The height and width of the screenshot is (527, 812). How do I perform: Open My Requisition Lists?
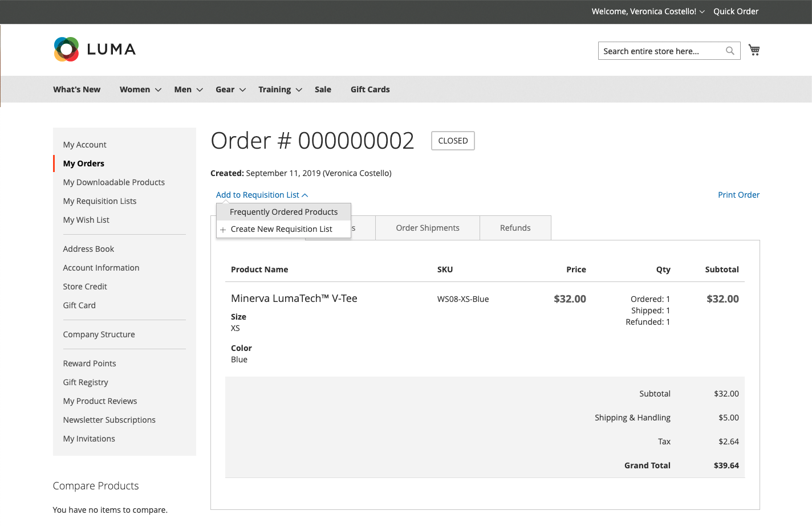[x=100, y=201]
